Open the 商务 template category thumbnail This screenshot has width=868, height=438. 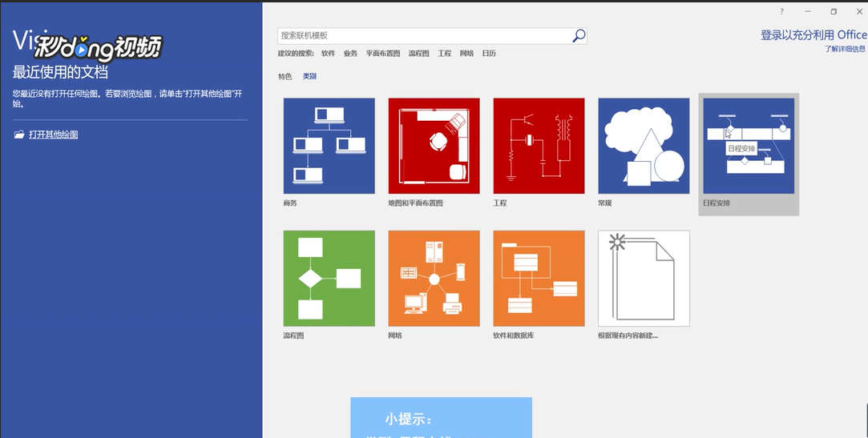[x=329, y=146]
